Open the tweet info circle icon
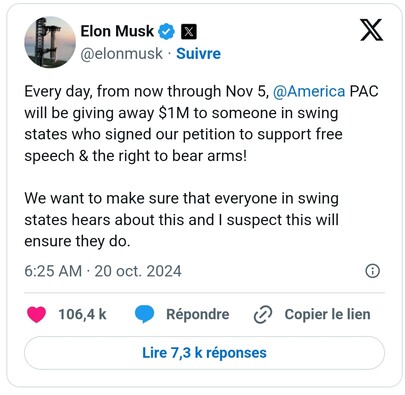 (x=373, y=271)
